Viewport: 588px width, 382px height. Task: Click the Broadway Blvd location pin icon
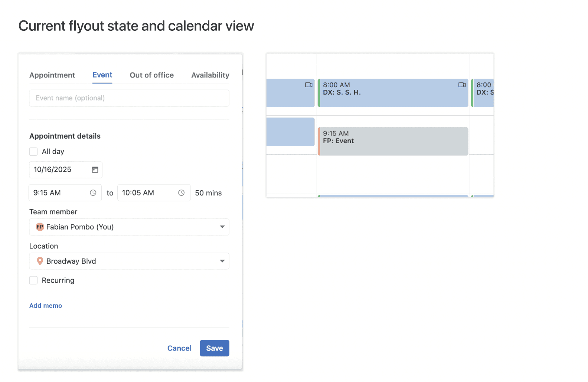40,261
